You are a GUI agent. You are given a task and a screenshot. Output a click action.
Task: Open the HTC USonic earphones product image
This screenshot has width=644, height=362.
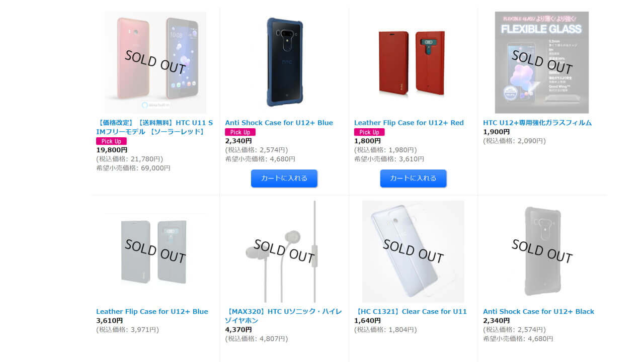click(284, 251)
